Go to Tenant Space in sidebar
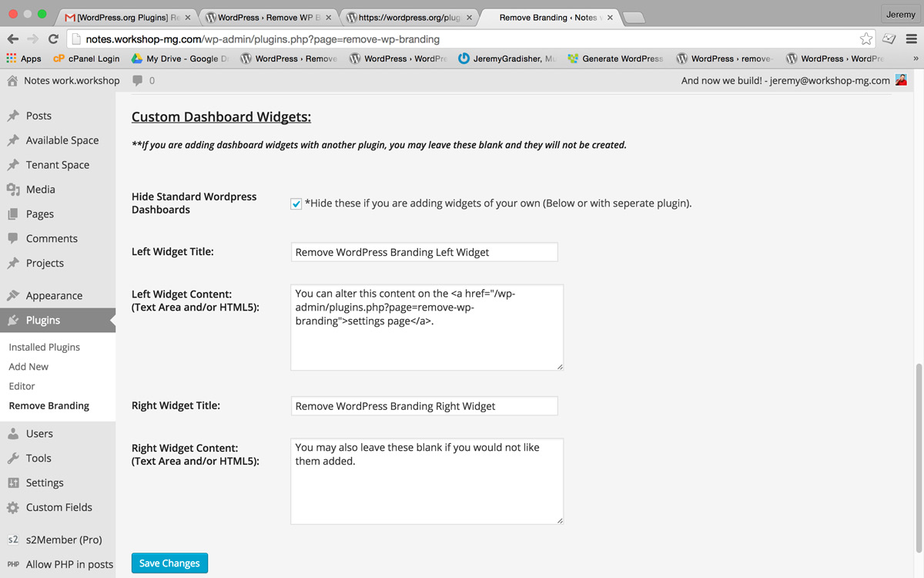The height and width of the screenshot is (578, 924). click(58, 165)
